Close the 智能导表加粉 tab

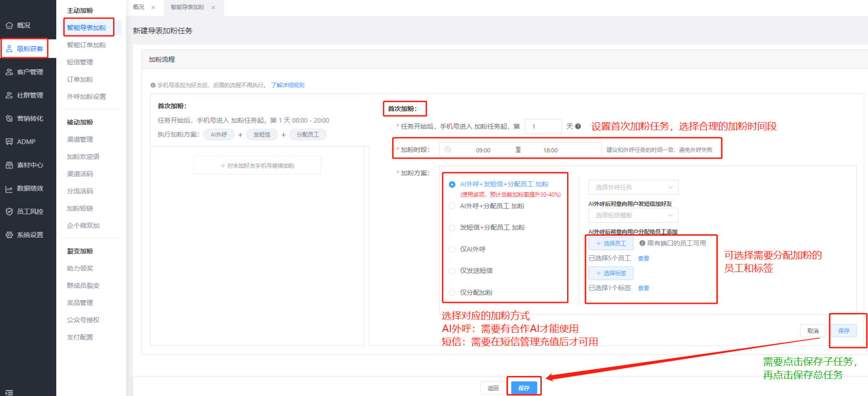click(x=213, y=7)
